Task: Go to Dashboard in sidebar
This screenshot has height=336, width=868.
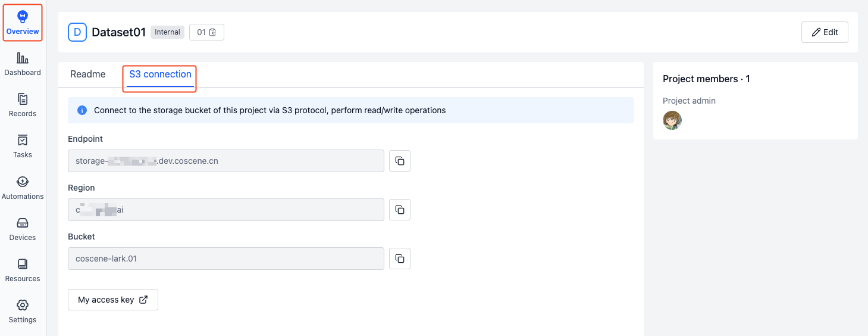Action: point(23,64)
